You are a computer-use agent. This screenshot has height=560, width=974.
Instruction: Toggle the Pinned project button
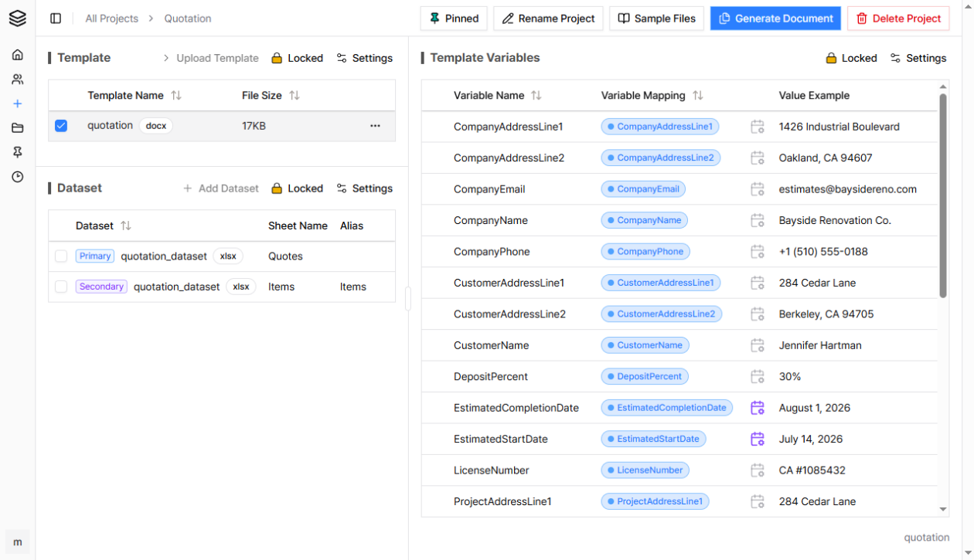click(x=454, y=19)
